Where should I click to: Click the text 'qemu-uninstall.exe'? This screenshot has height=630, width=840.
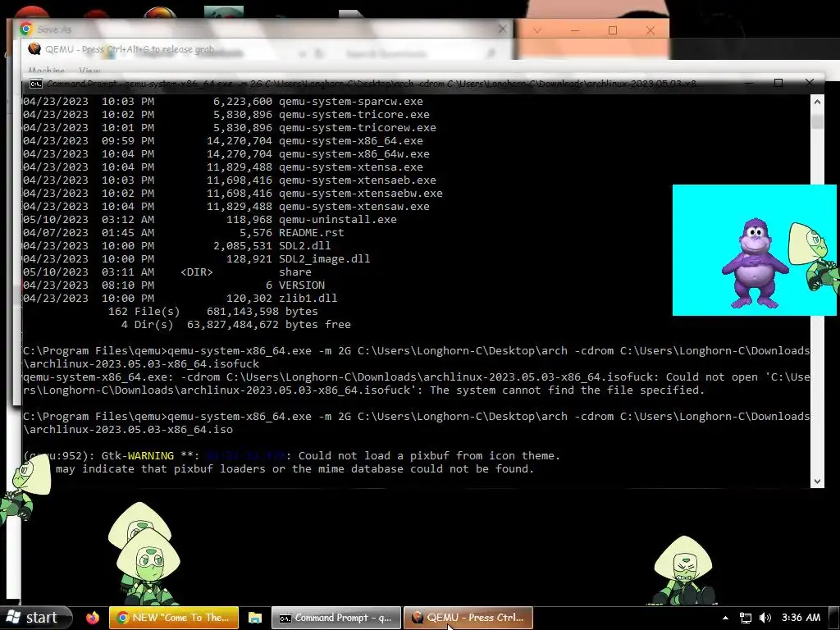[337, 220]
